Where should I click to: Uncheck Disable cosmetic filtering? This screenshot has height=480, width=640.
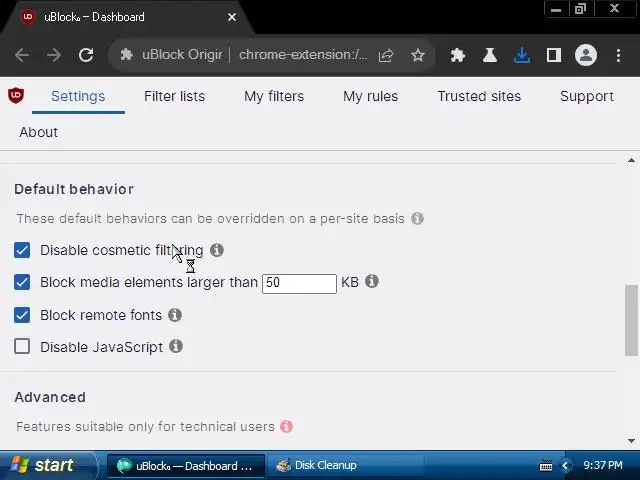pyautogui.click(x=22, y=250)
